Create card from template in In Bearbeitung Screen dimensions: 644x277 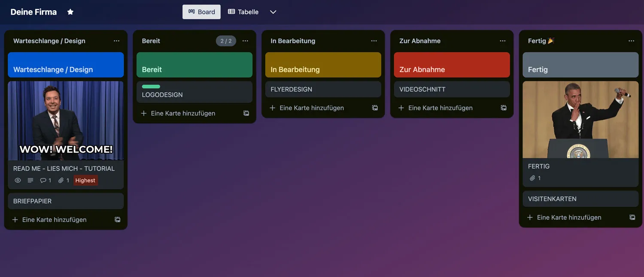[x=375, y=108]
